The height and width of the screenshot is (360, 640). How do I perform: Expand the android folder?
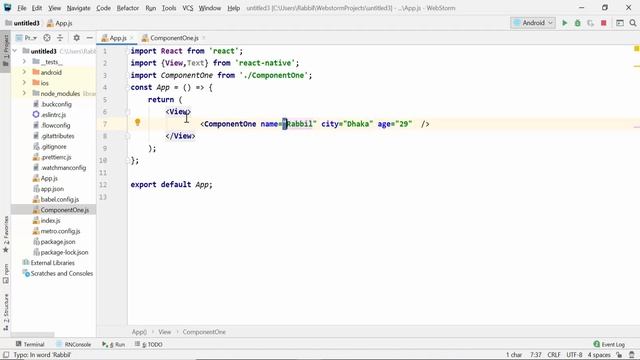pos(24,72)
